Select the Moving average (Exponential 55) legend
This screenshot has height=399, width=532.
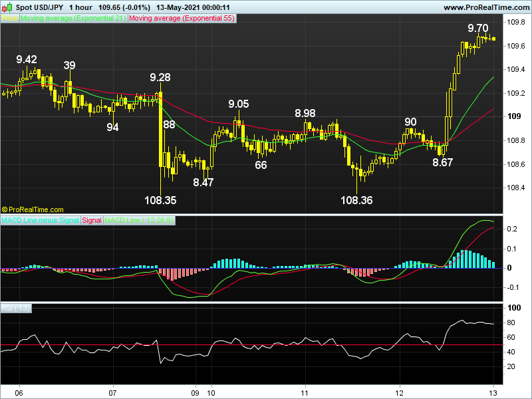(182, 19)
